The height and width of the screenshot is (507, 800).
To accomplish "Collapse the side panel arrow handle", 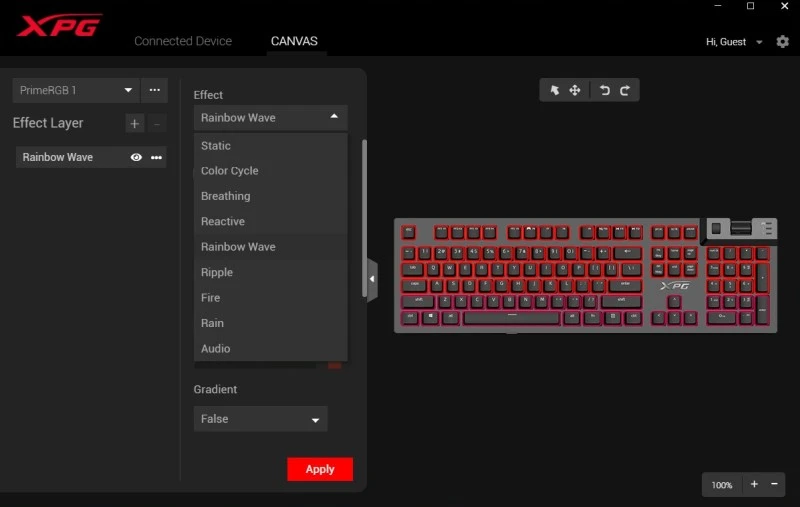I will [x=372, y=280].
